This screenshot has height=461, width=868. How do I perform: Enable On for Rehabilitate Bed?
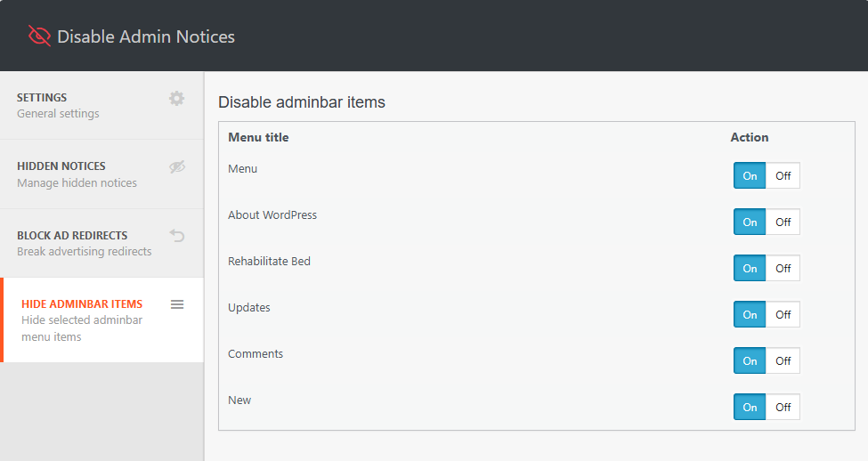(750, 268)
